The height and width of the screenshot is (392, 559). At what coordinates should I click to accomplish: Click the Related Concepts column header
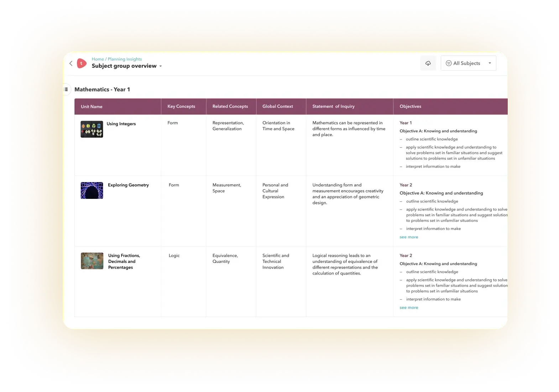(230, 106)
